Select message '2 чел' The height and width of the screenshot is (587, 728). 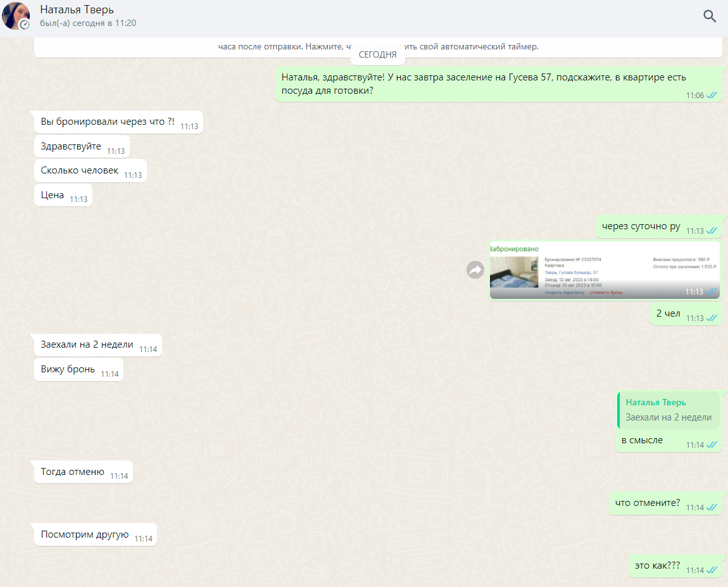686,314
